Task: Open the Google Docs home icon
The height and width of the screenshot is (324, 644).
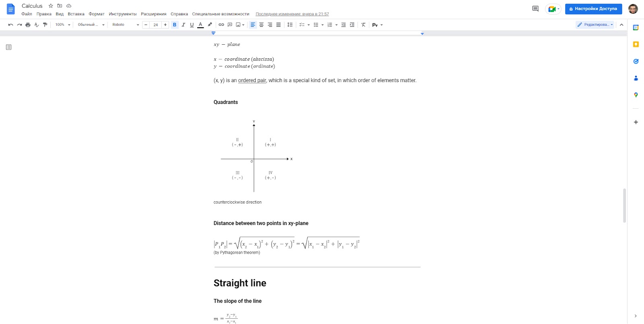Action: (x=11, y=9)
